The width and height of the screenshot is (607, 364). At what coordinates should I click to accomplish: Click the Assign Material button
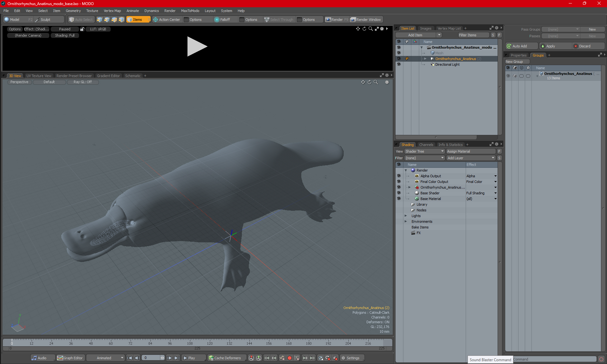(471, 151)
